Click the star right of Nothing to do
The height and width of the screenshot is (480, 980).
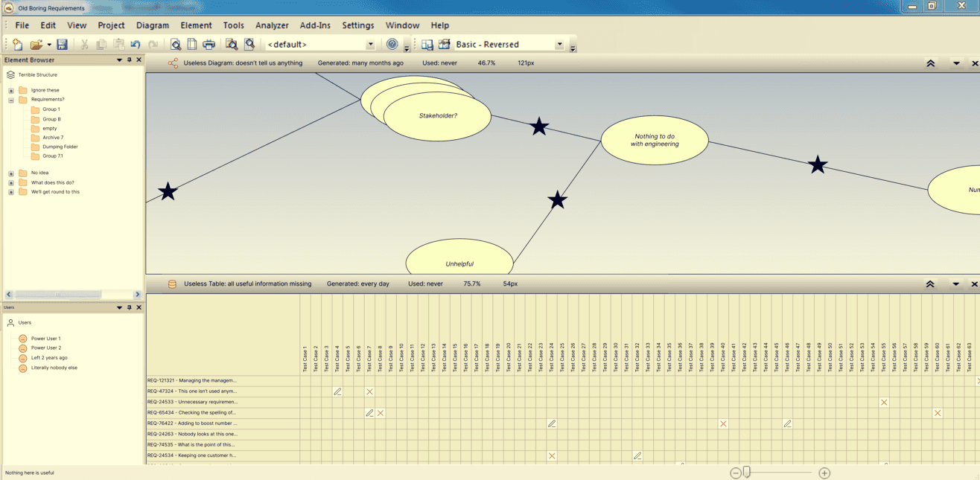[x=818, y=164]
